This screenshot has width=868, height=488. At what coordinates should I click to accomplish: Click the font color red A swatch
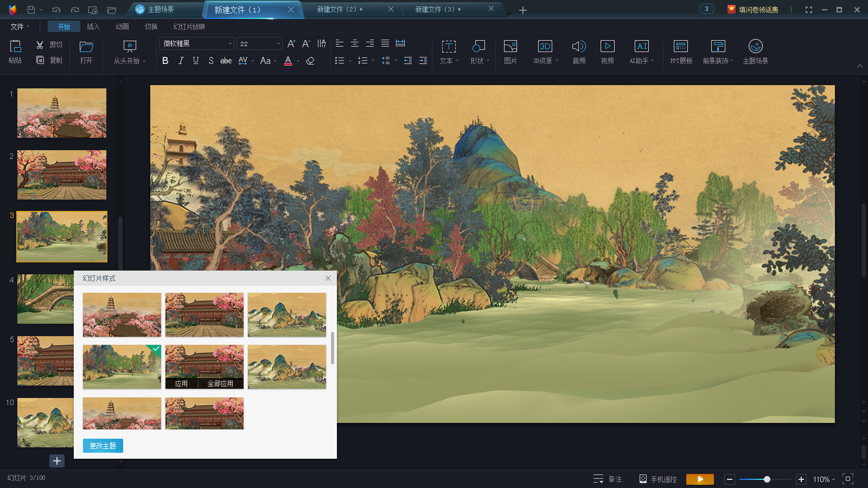click(288, 61)
